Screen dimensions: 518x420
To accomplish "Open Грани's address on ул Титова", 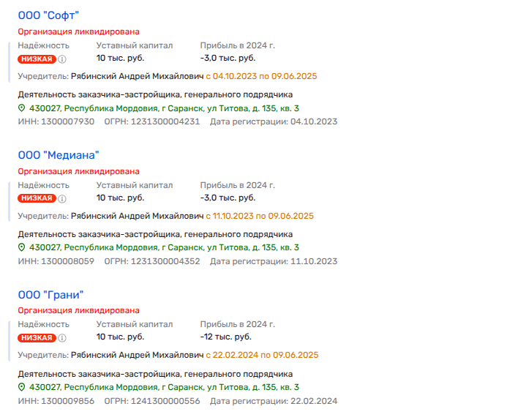I will pyautogui.click(x=162, y=388).
